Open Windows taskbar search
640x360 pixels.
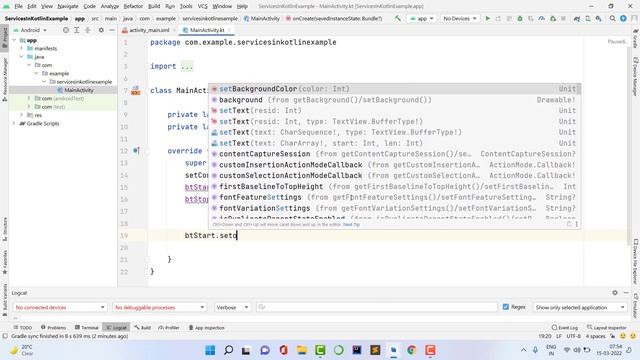[229, 350]
